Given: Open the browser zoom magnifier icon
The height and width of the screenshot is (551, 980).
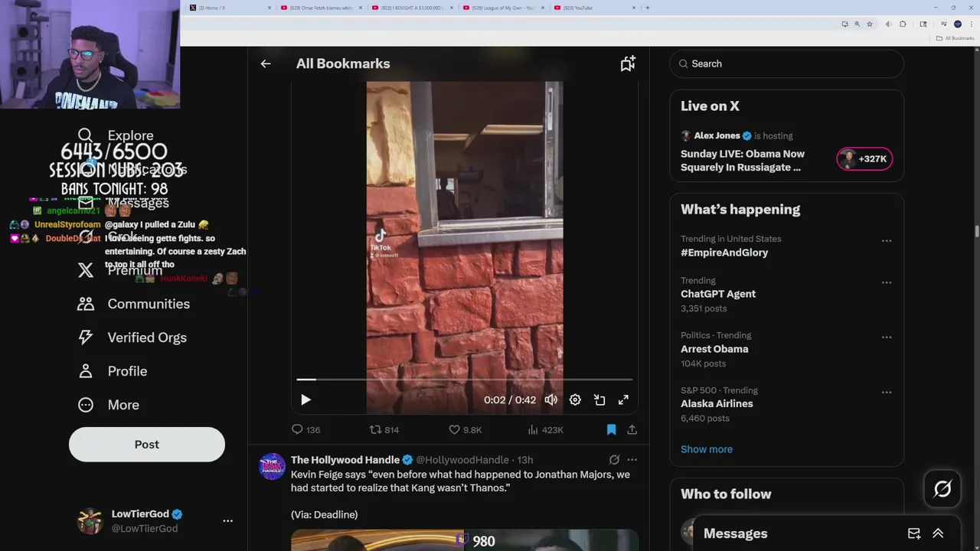Looking at the screenshot, I should [x=857, y=24].
